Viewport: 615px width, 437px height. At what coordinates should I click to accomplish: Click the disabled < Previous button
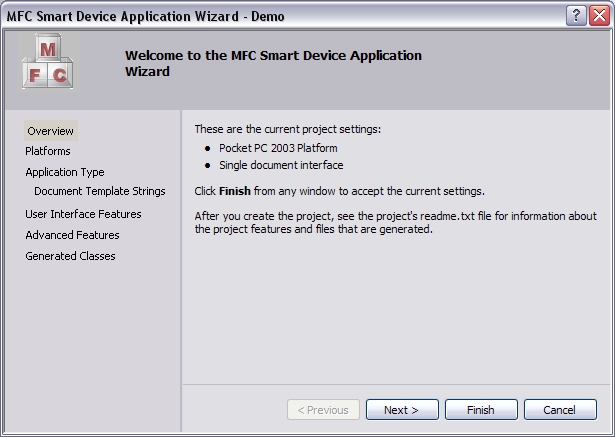coord(323,410)
